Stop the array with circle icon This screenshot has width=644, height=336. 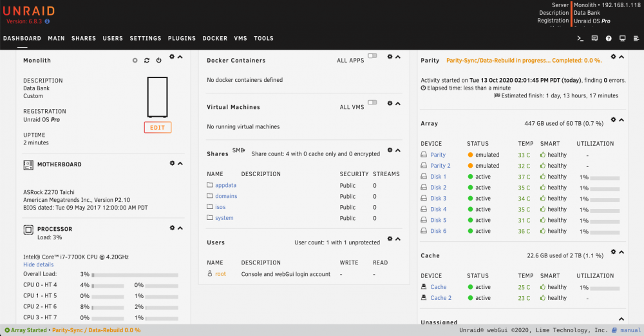click(x=135, y=61)
